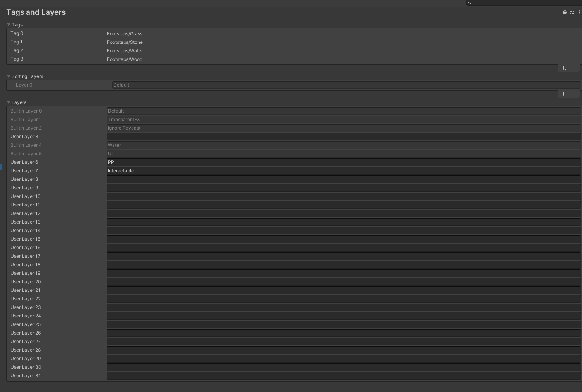Screen dimensions: 582x392
Task: Click the drag handle beside sorting Layer 0
Action: [10, 85]
